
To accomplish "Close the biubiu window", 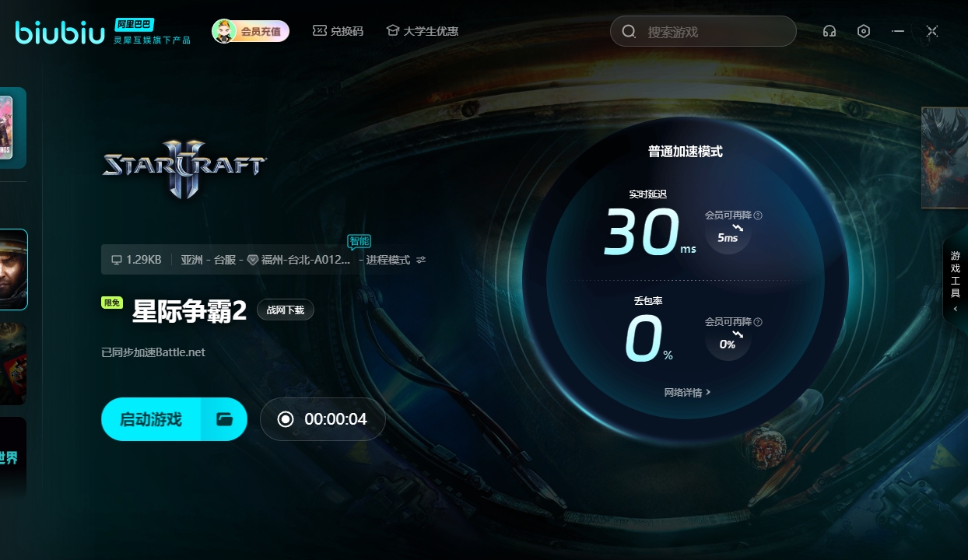I will pyautogui.click(x=932, y=31).
